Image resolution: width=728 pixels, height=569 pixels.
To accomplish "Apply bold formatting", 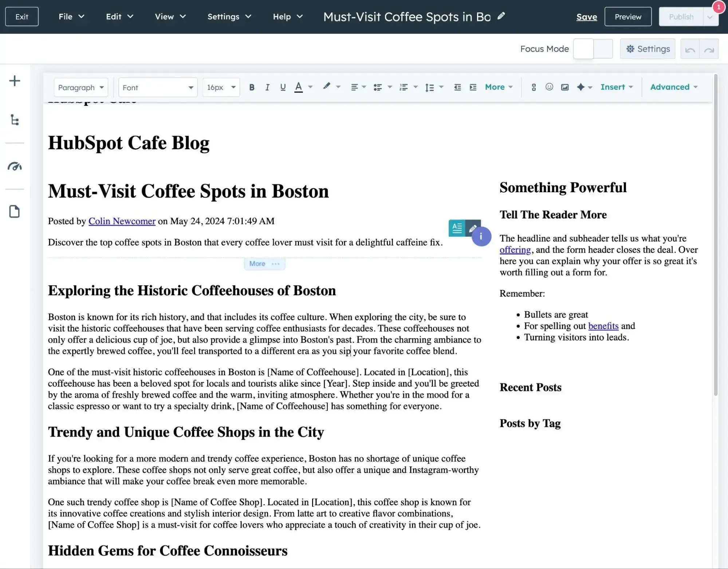I will coord(251,87).
